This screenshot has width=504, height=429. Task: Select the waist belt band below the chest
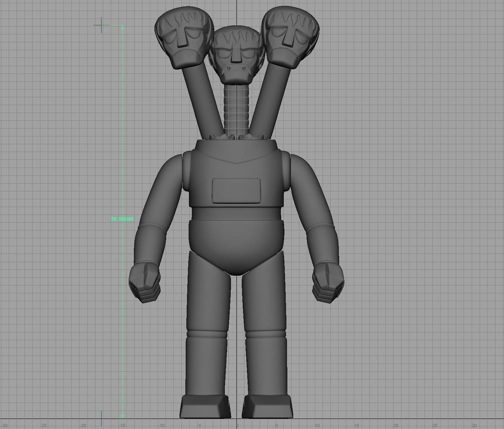[x=236, y=213]
